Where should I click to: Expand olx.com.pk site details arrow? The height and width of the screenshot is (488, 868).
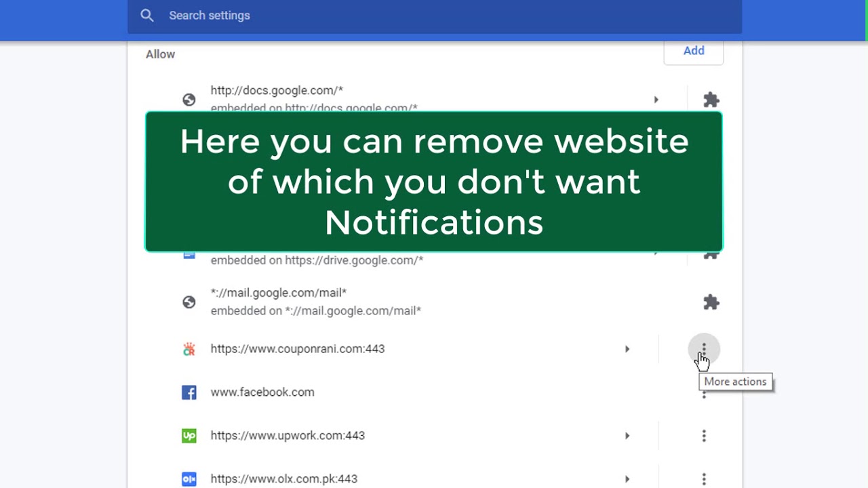627,479
